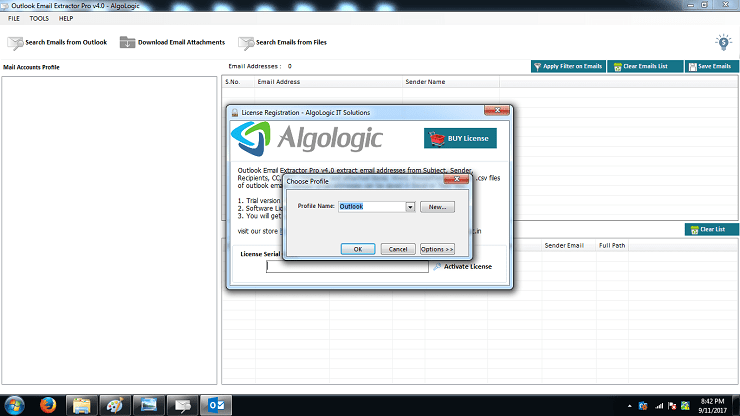
Task: Click the Algologic logo in license dialog
Action: click(x=307, y=138)
